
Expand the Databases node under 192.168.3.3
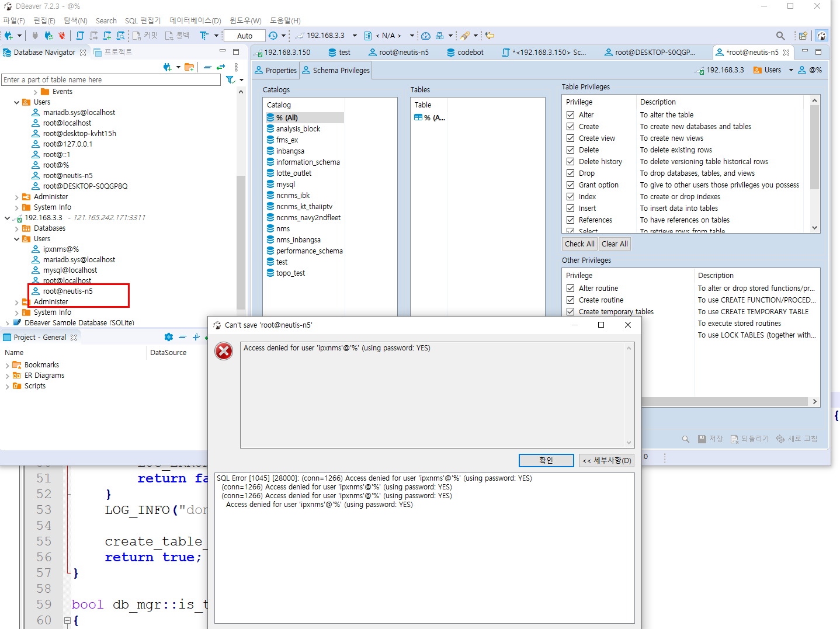16,228
